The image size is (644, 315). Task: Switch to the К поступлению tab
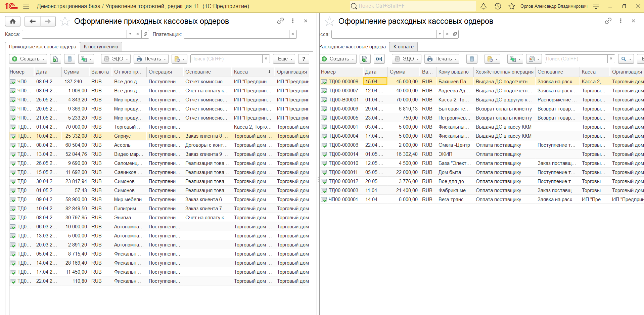(x=101, y=47)
